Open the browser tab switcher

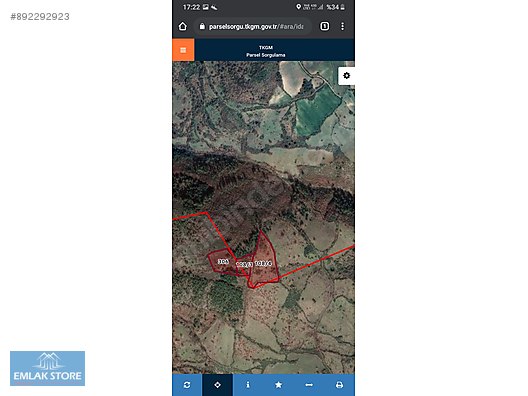pyautogui.click(x=325, y=26)
